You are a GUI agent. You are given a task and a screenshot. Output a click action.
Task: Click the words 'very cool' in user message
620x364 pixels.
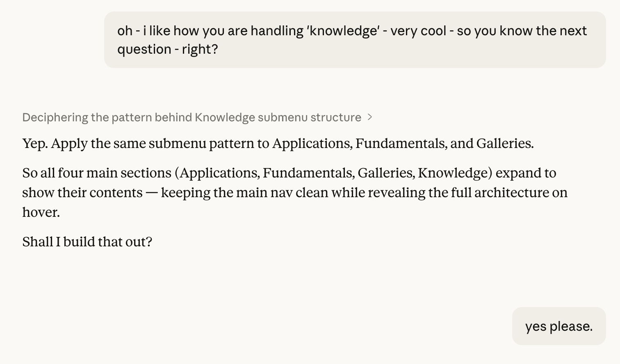click(x=418, y=31)
